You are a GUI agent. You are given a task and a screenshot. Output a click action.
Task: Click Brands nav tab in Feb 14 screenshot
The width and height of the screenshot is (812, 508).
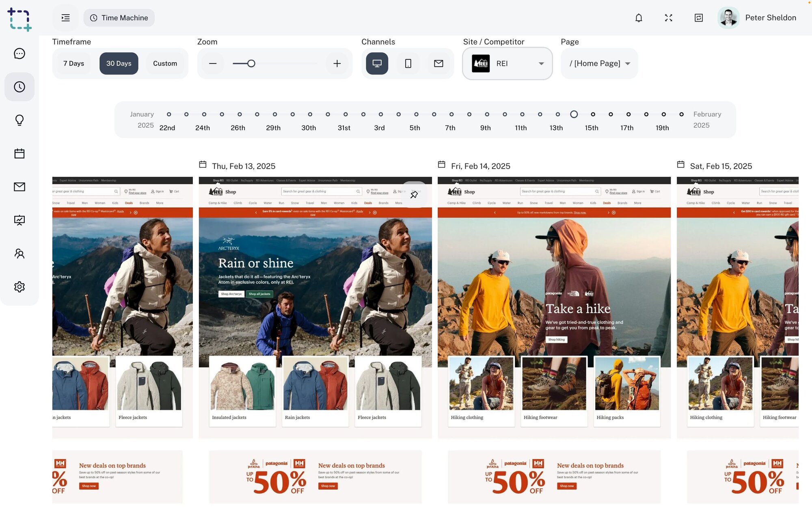point(622,203)
